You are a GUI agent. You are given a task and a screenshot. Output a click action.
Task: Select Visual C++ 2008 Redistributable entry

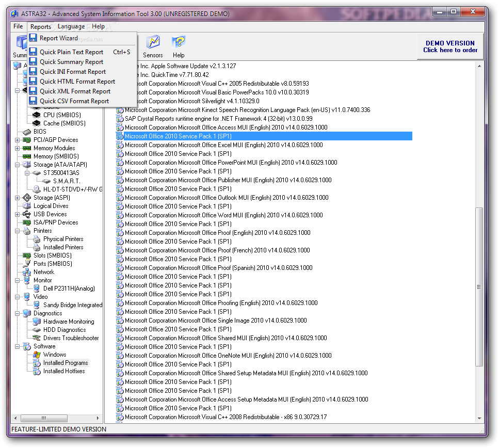click(x=226, y=417)
